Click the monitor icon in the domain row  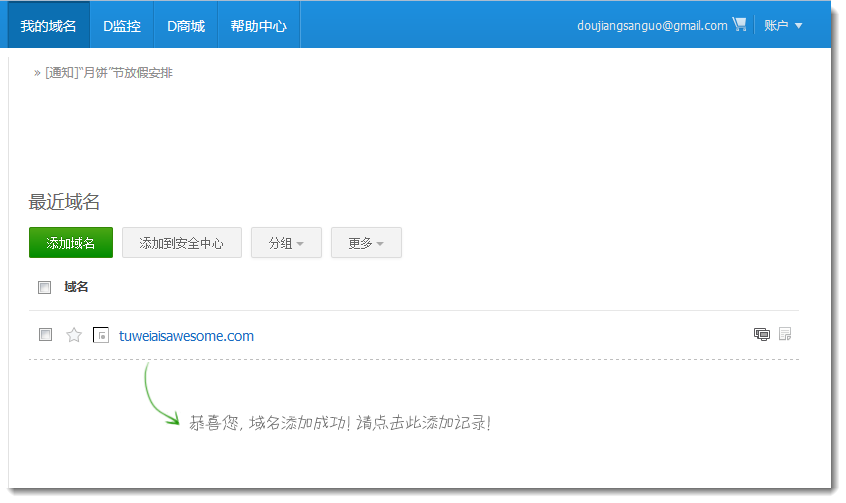(762, 334)
